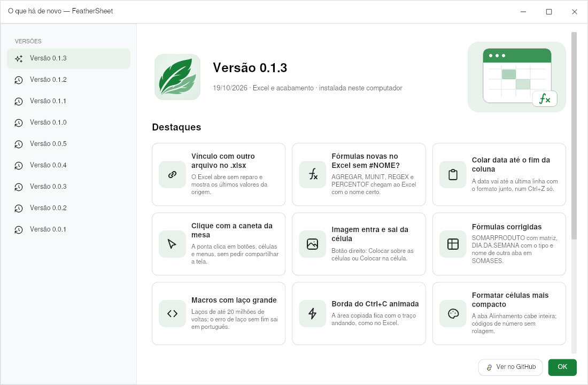Image resolution: width=588 pixels, height=385 pixels.
Task: Click the A área copiada fica description
Action: pyautogui.click(x=374, y=319)
